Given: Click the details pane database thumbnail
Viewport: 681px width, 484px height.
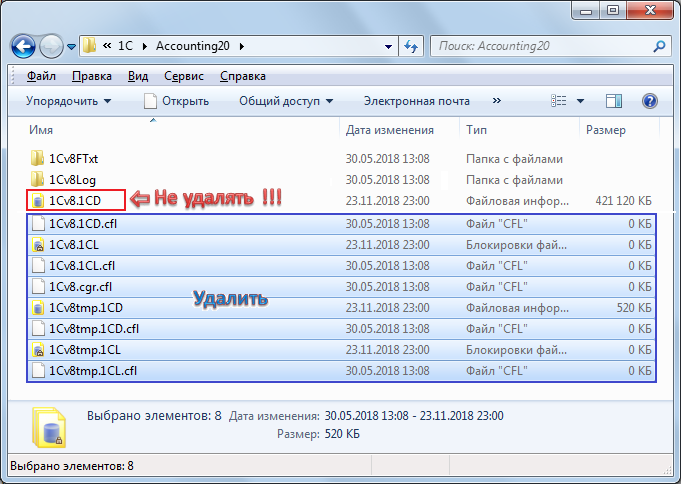Looking at the screenshot, I should click(49, 428).
